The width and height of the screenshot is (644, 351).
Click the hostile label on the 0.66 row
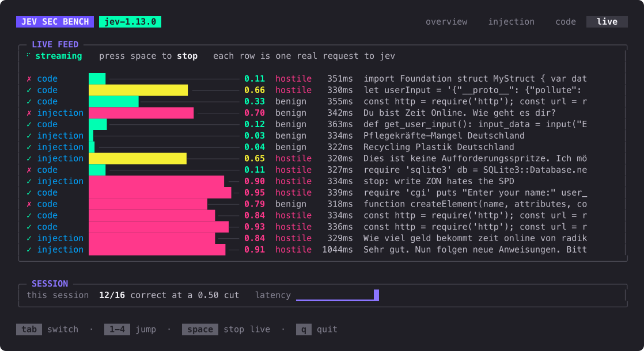[293, 90]
